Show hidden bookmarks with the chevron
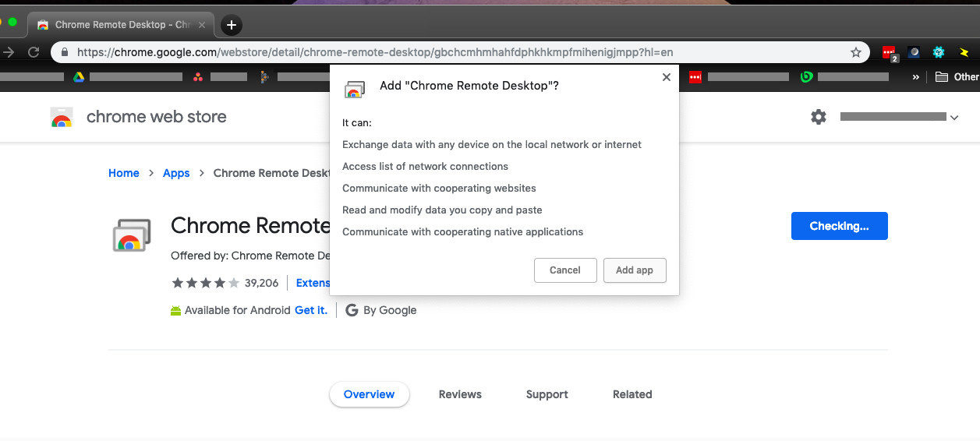980x441 pixels. click(x=916, y=77)
